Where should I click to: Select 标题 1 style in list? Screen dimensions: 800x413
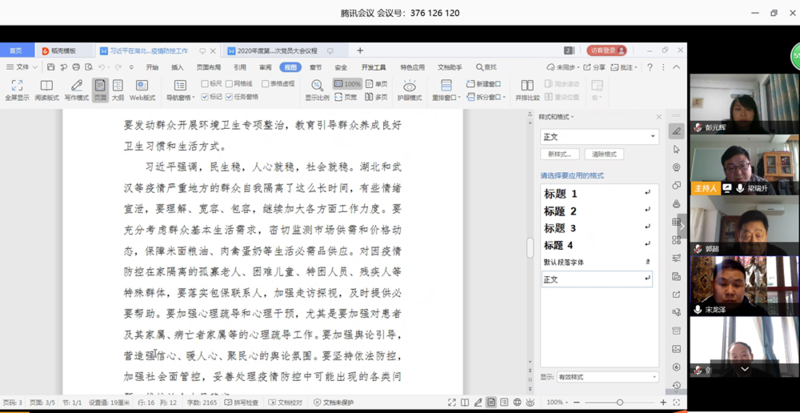560,193
